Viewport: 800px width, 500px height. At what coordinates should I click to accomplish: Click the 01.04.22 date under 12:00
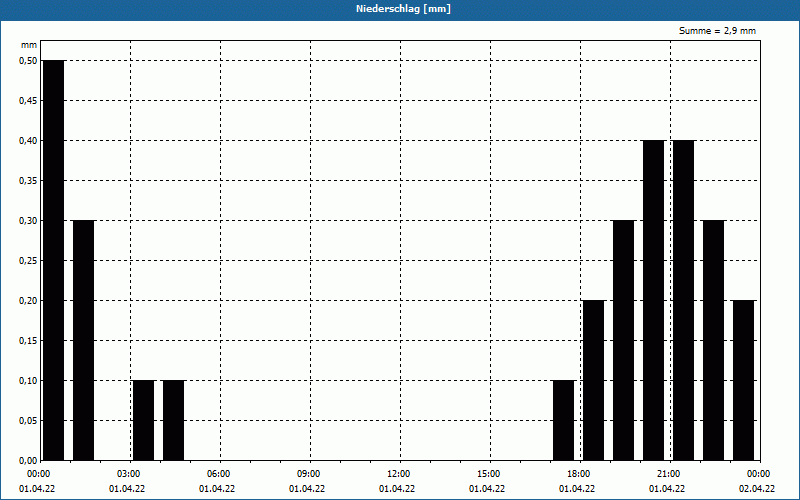[396, 489]
